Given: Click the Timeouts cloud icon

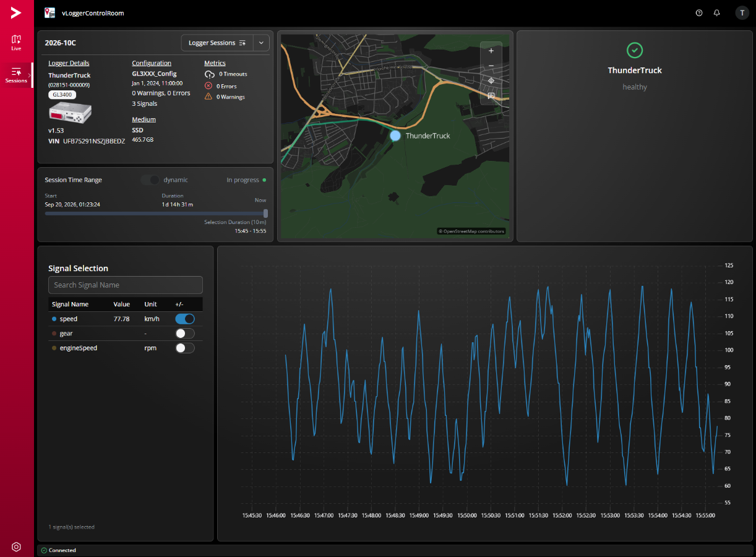Looking at the screenshot, I should point(209,74).
